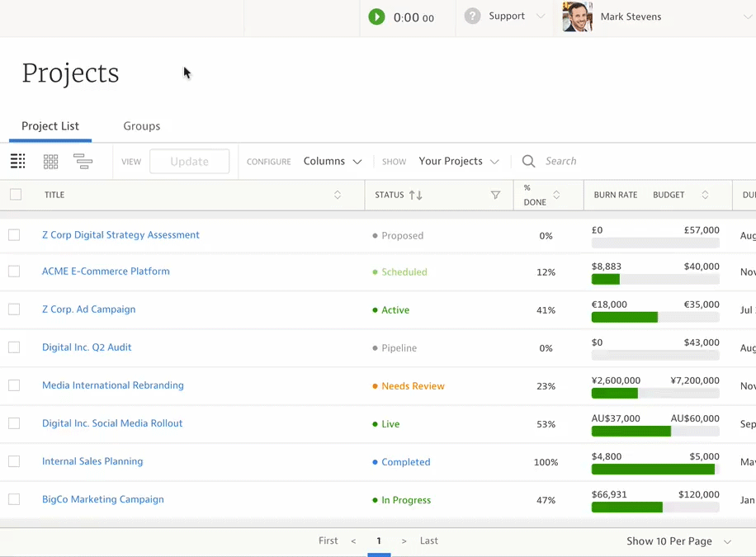Image resolution: width=756 pixels, height=557 pixels.
Task: Go to the Last page link
Action: point(429,541)
